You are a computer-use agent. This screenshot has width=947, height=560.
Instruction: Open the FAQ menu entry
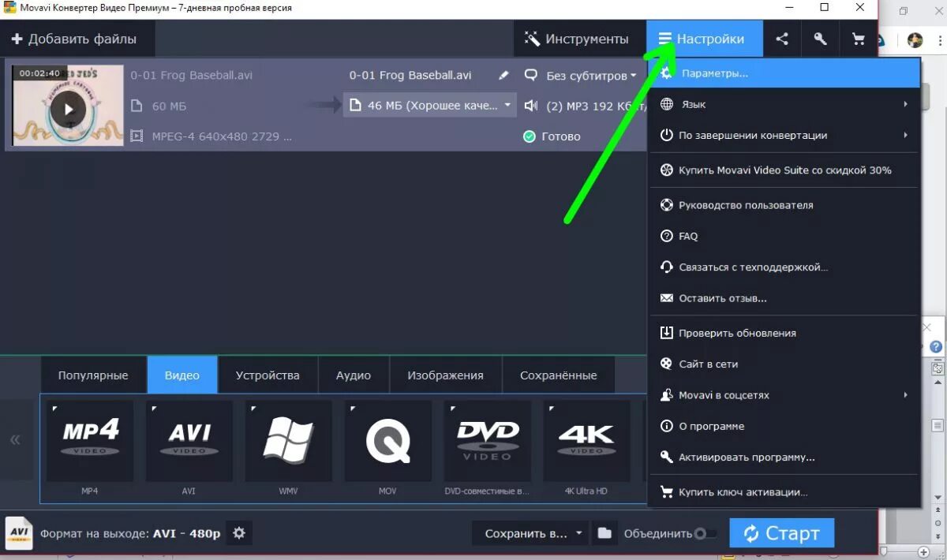pos(785,236)
